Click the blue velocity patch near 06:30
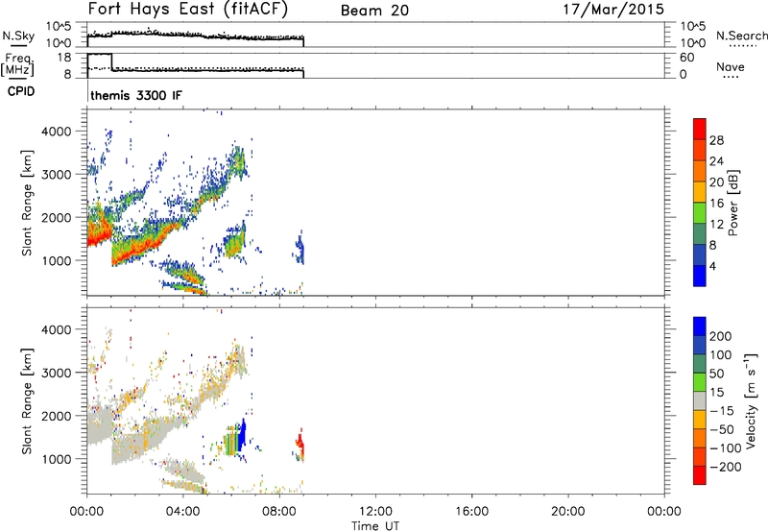Screen dimensions: 768x532 (x=242, y=436)
